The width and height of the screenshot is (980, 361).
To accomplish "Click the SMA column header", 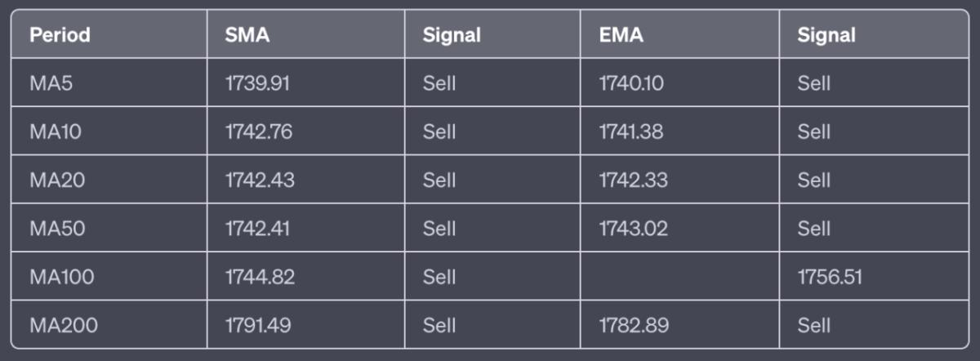I will point(247,35).
